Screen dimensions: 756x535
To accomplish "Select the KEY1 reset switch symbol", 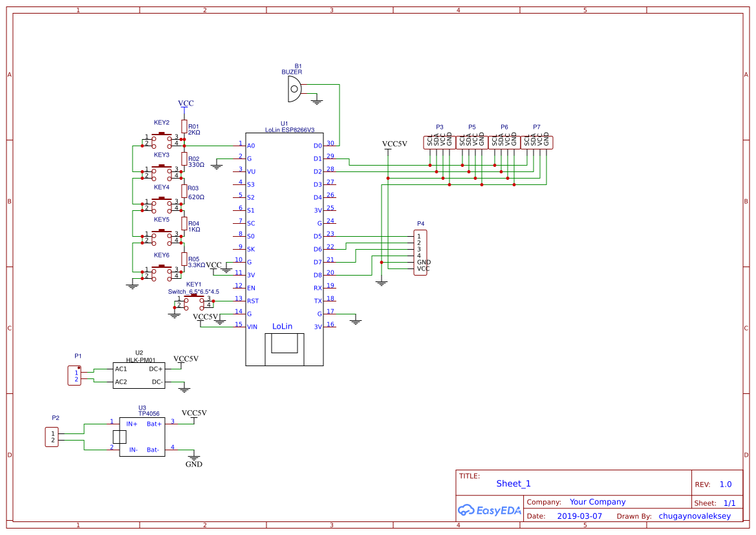I will pyautogui.click(x=194, y=303).
